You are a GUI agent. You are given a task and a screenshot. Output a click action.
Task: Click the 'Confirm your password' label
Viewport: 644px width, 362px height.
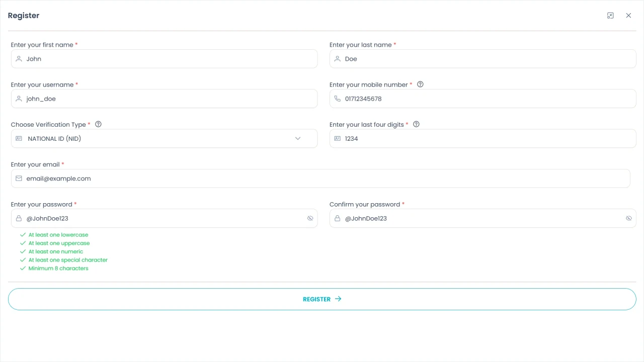365,204
